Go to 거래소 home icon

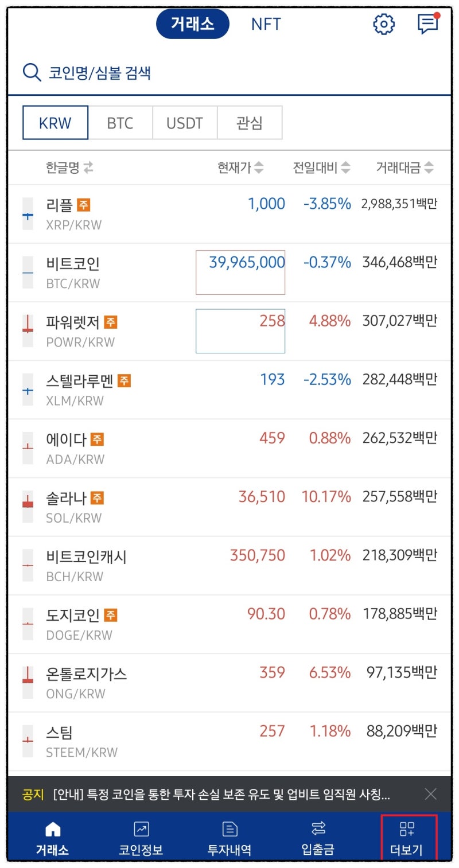(x=52, y=828)
